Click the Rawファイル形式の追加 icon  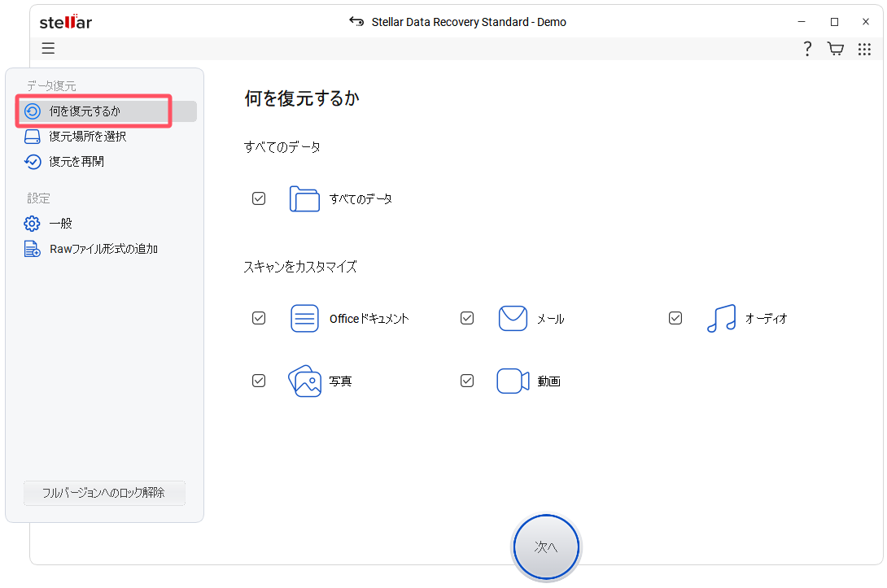point(33,248)
